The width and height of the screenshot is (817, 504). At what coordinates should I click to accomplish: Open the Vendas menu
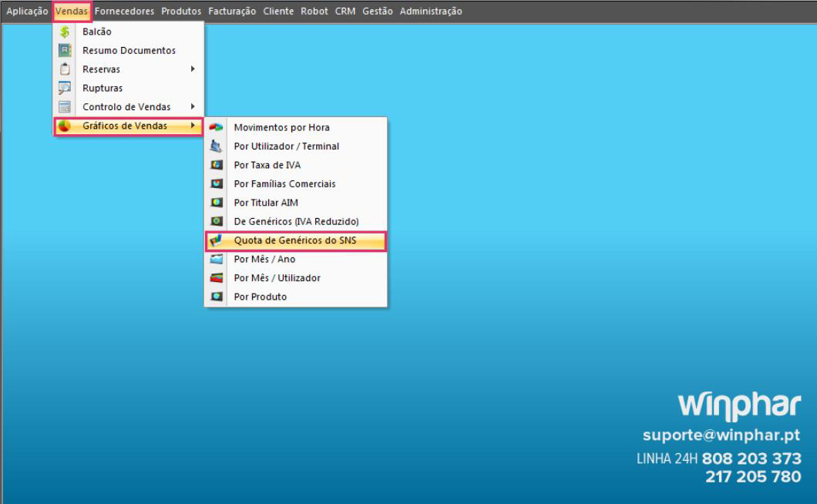pos(72,11)
